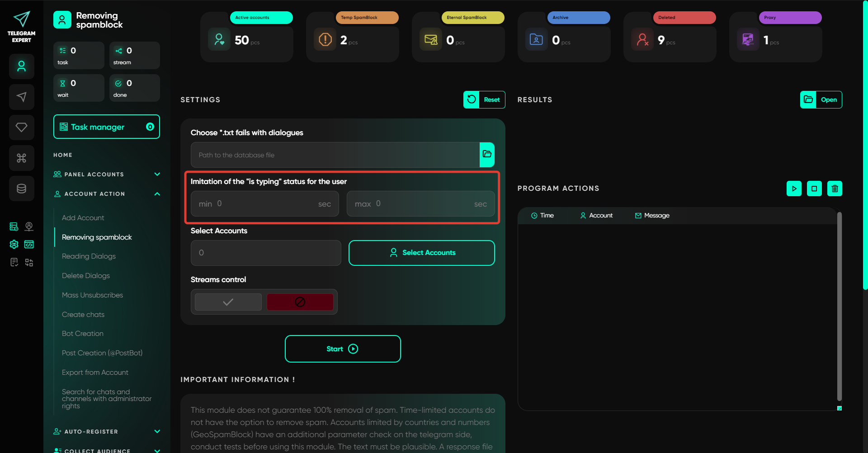Collapse the Account Action section
868x453 pixels.
coord(157,194)
